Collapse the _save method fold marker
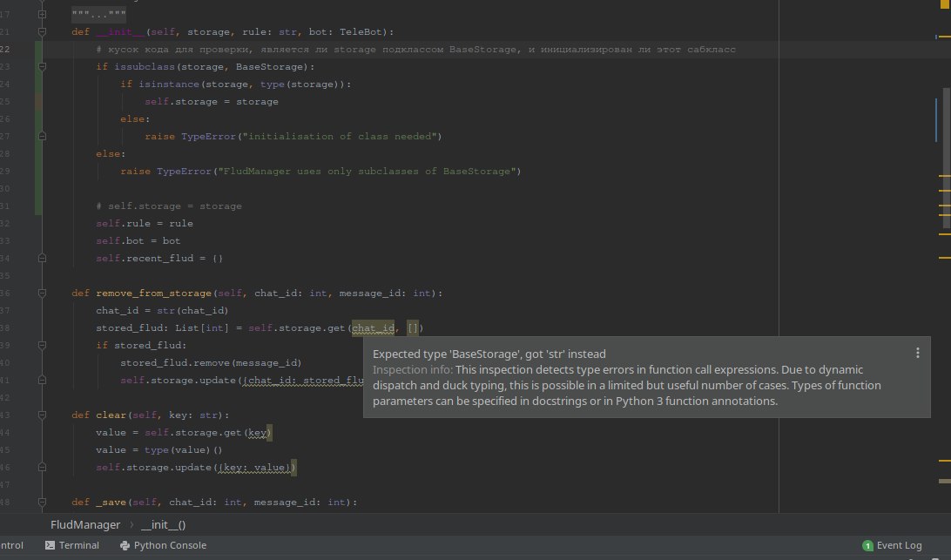951x560 pixels. point(42,503)
